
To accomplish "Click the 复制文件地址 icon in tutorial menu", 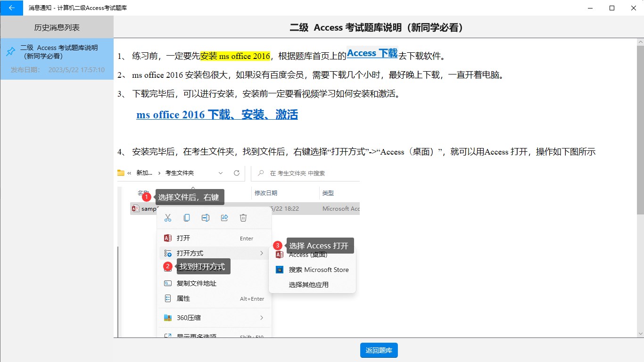I will tap(168, 283).
